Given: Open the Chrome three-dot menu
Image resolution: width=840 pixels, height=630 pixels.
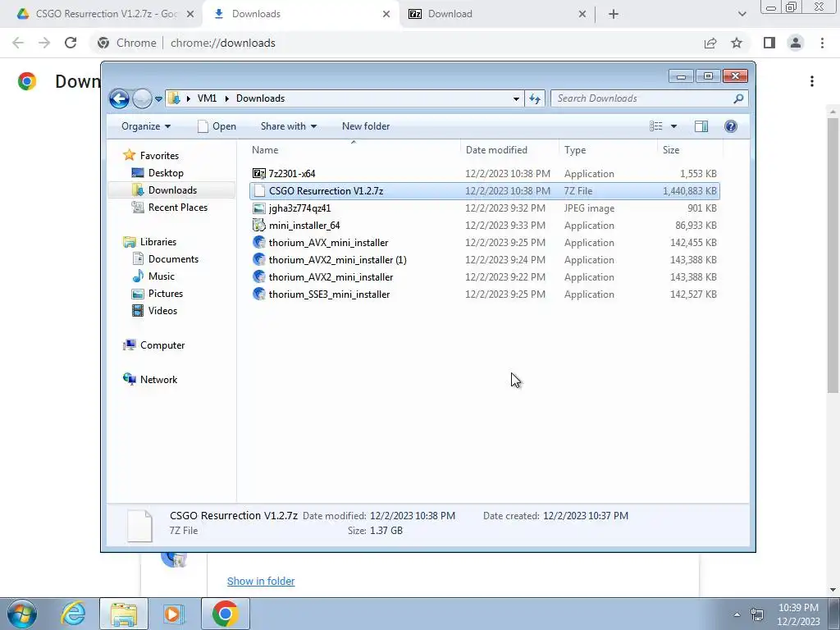Looking at the screenshot, I should (822, 43).
